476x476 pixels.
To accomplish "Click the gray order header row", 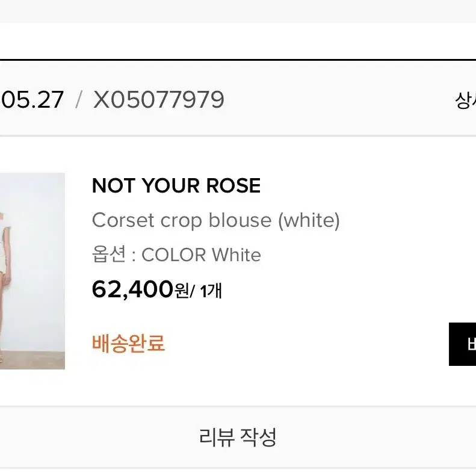I will click(x=238, y=98).
